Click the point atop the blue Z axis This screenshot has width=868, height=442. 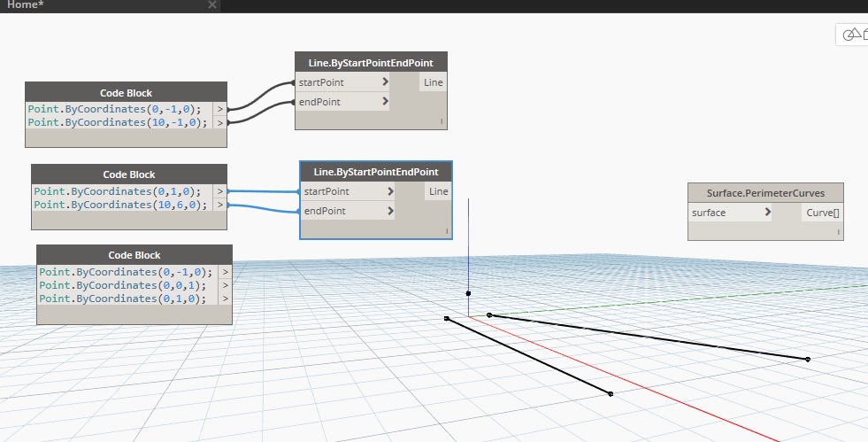(468, 293)
